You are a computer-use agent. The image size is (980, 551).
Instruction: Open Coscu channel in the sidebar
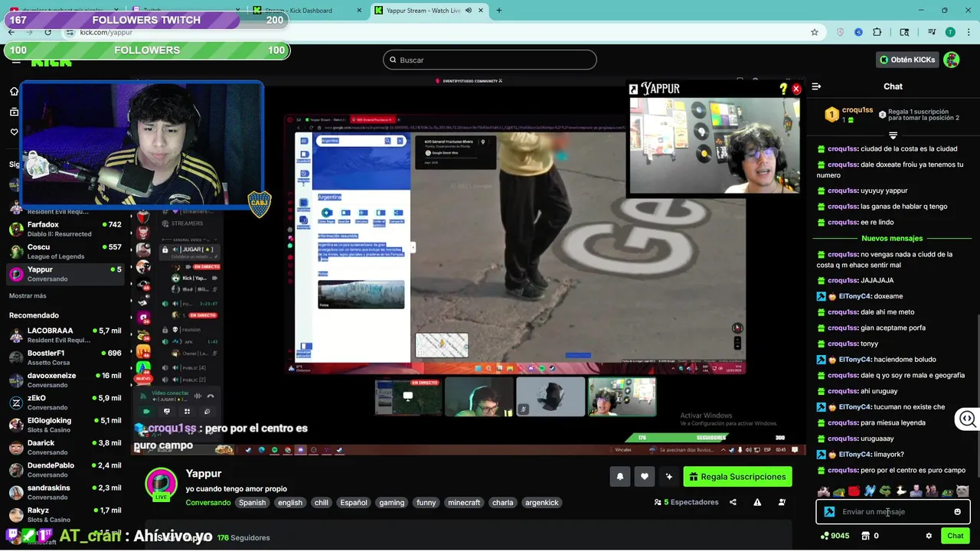(65, 252)
